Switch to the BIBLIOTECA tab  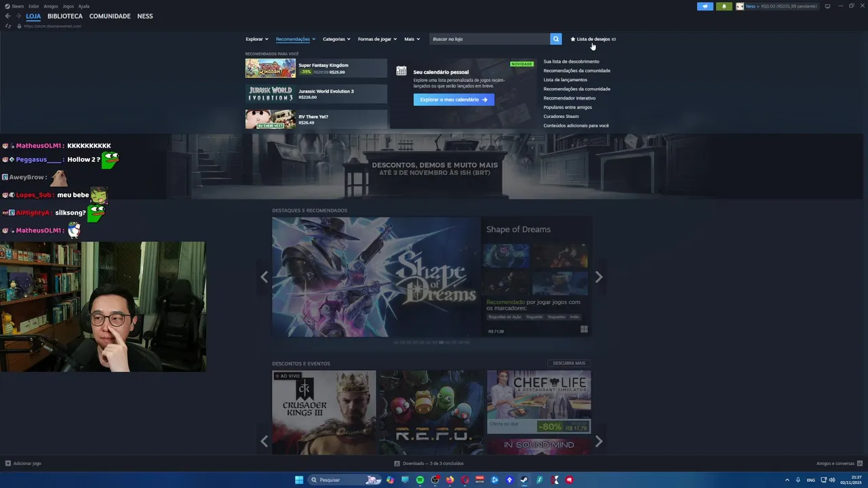pos(65,16)
